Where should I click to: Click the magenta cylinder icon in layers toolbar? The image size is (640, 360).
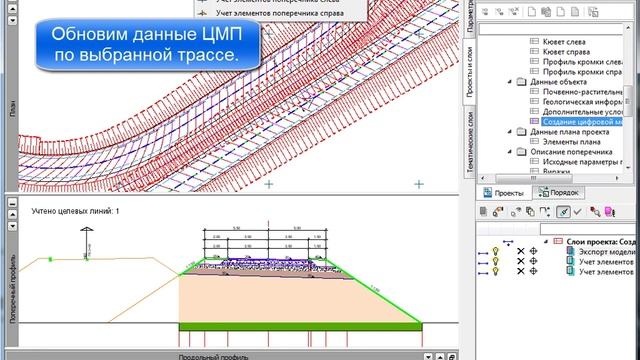tap(609, 211)
